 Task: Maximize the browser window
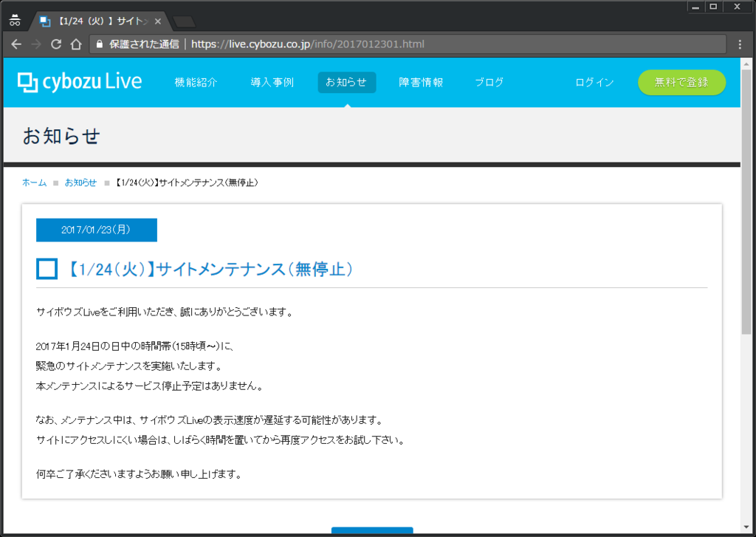tap(713, 7)
